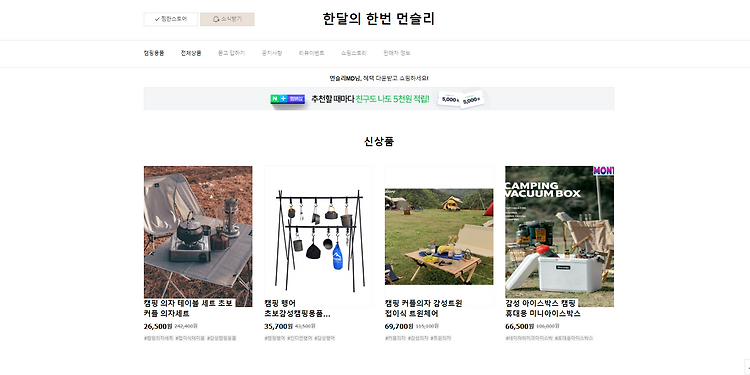Click the first hashtag under the 66,500원 ice box

pyautogui.click(x=529, y=338)
